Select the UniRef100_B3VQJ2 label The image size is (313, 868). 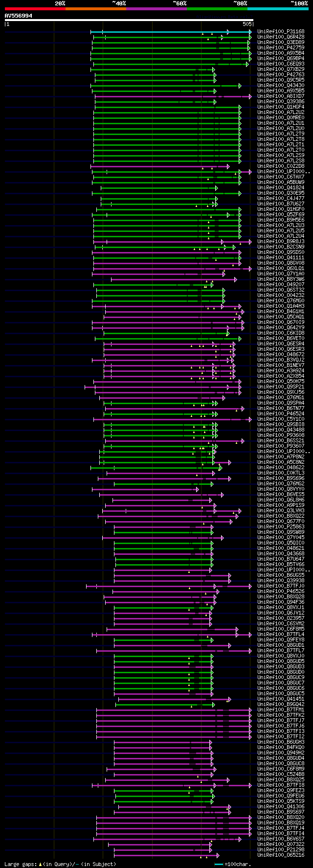[281, 360]
